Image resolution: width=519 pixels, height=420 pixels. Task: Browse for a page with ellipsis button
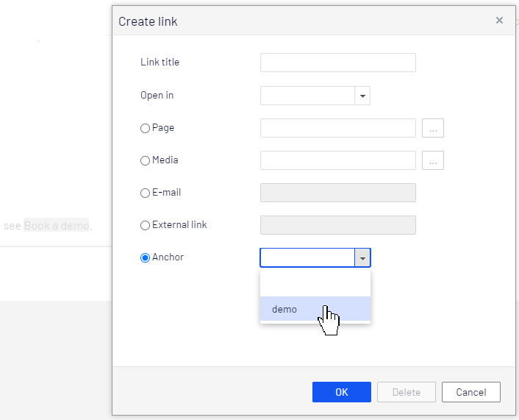point(432,128)
